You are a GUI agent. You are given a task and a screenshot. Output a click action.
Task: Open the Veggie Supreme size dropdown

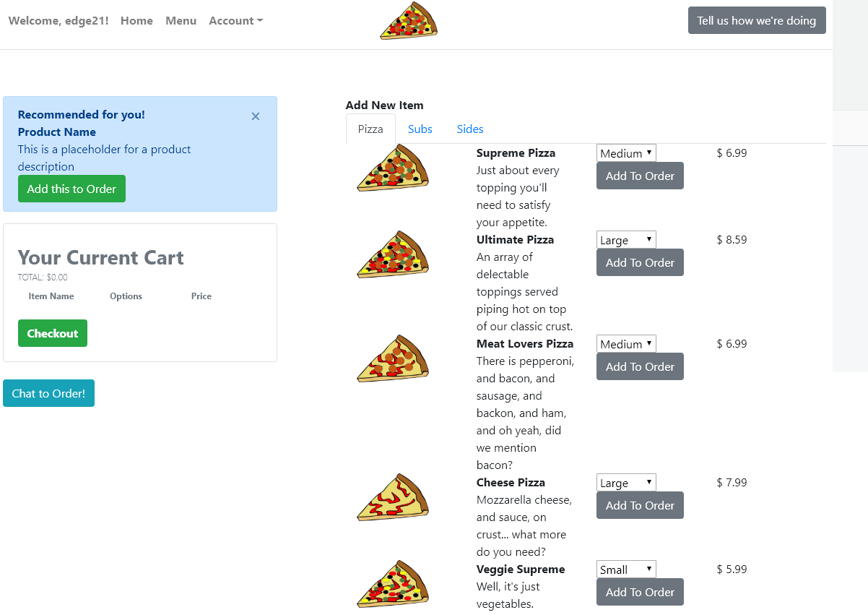coord(626,569)
